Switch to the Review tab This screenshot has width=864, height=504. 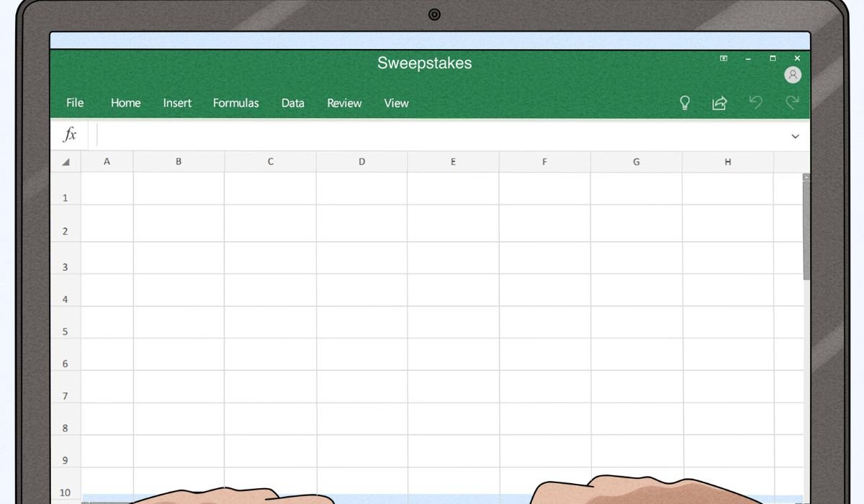tap(344, 103)
